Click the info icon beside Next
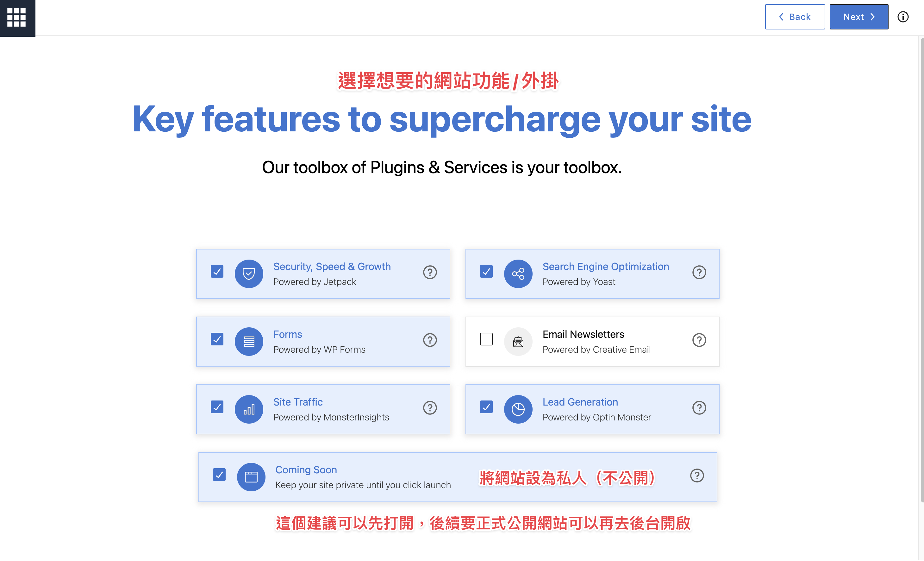Viewport: 924px width, 561px height. pos(902,17)
